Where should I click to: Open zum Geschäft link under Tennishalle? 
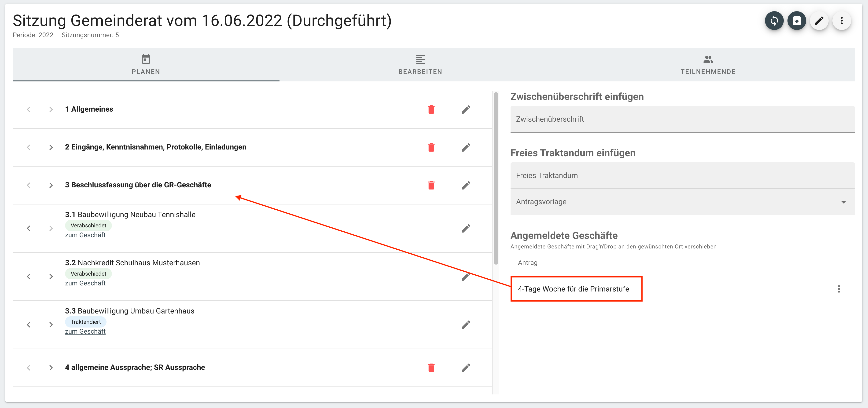tap(85, 235)
